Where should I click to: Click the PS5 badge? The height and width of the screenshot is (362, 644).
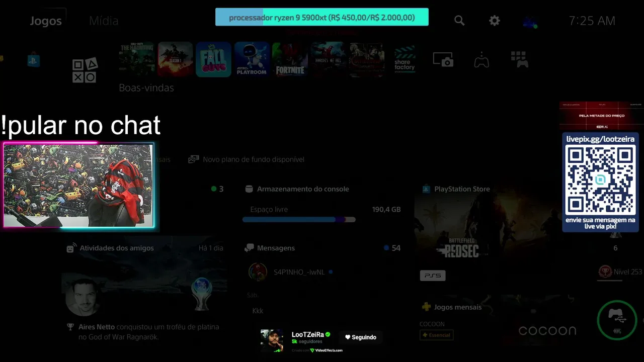(x=433, y=276)
